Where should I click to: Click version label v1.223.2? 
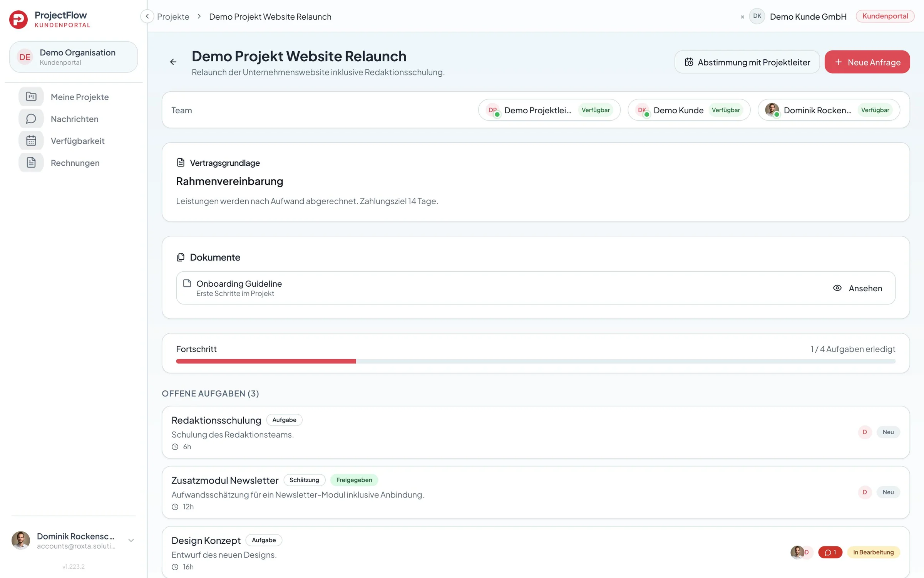pos(74,566)
